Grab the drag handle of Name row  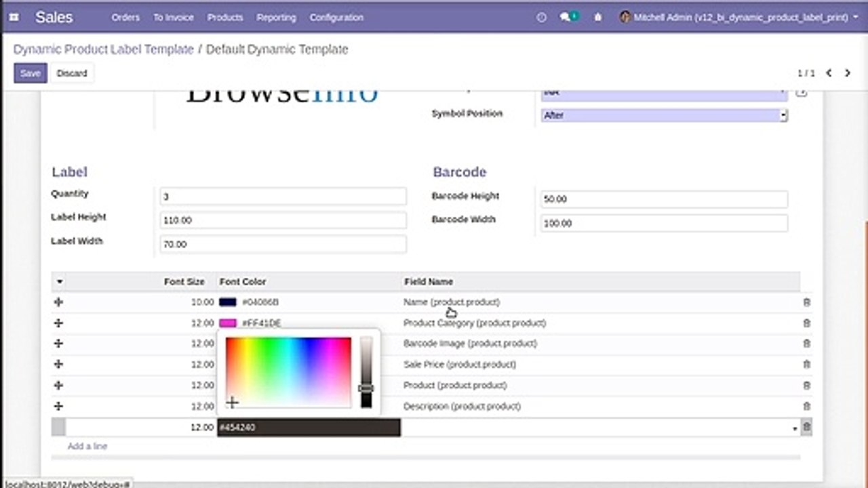(58, 302)
